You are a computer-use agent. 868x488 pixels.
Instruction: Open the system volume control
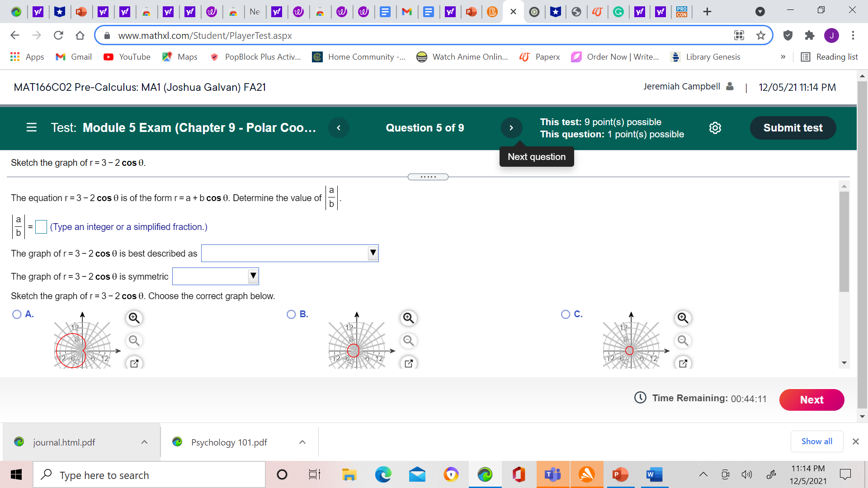747,474
